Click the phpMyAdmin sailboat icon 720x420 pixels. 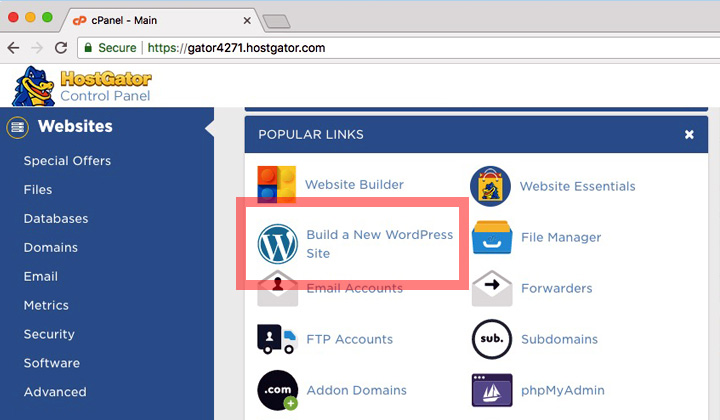[492, 390]
